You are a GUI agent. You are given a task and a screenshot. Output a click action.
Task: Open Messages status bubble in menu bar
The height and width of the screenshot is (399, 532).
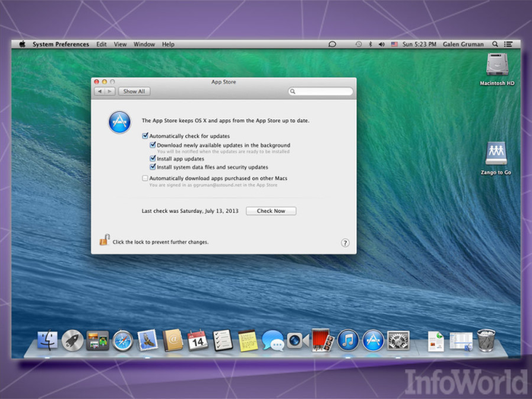(x=332, y=44)
